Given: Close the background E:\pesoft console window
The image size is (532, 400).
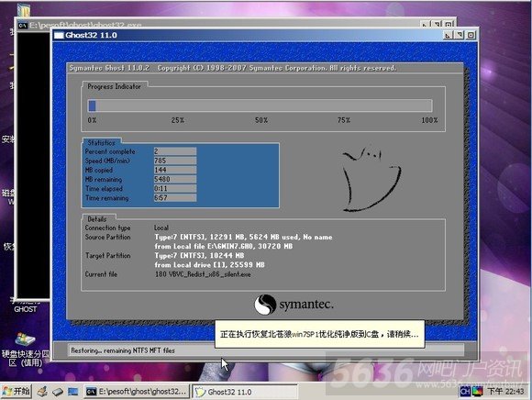Looking at the screenshot, I should tap(449, 25).
